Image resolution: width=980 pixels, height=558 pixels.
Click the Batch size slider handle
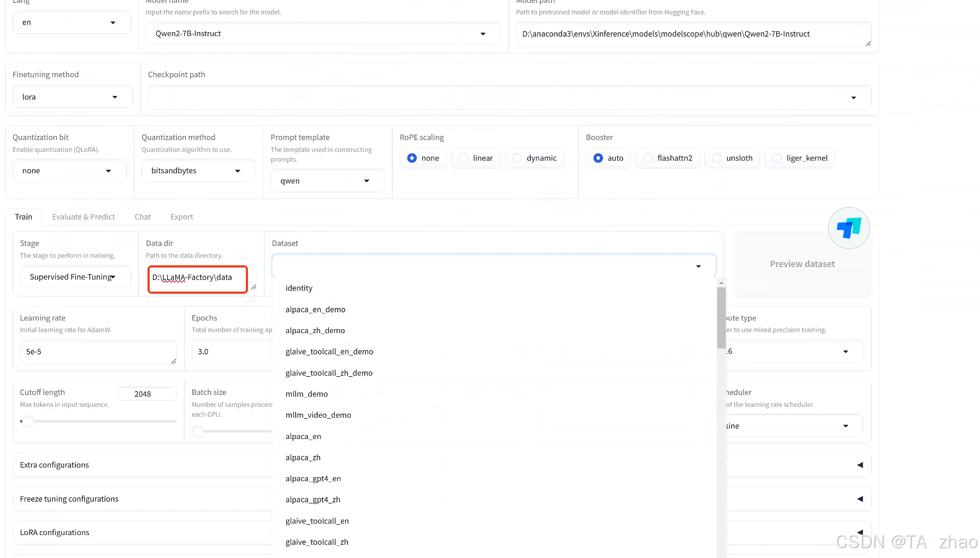(198, 431)
